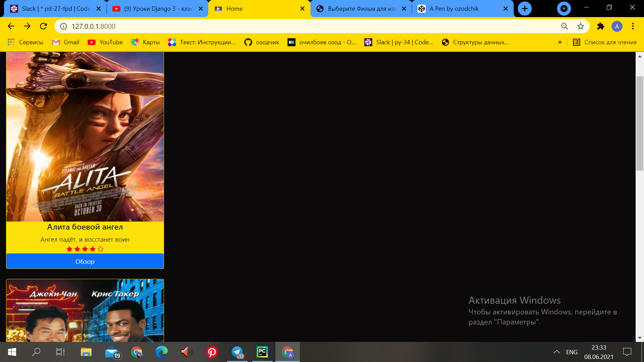Close the Home tab
644x362 pixels.
click(x=302, y=9)
